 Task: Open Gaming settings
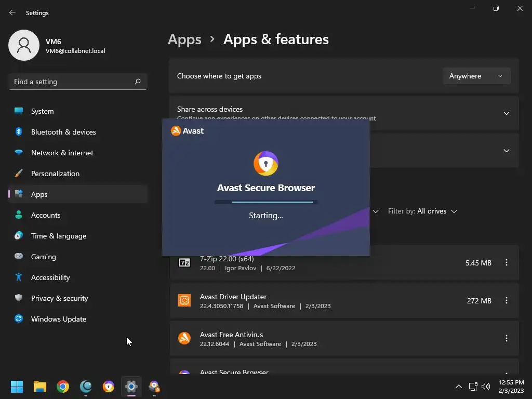click(x=78, y=256)
